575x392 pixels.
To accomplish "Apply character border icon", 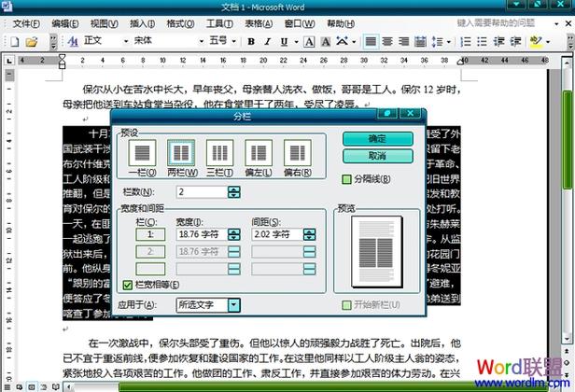I will 309,41.
